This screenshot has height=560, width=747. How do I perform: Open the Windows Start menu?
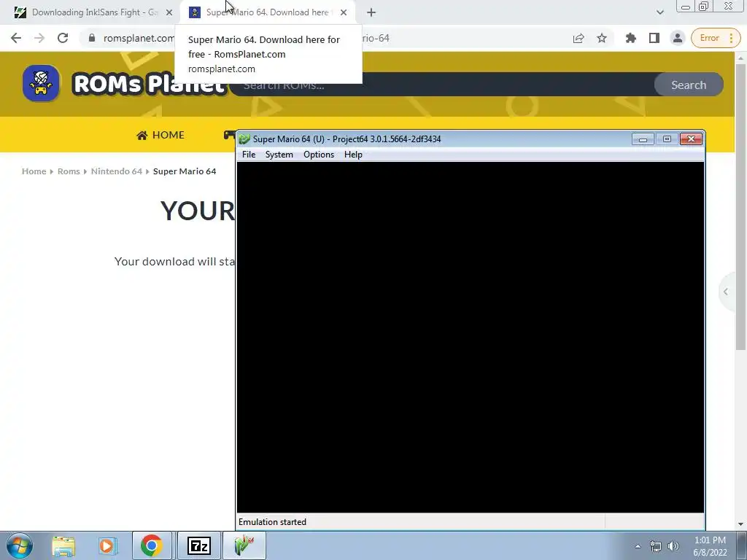(x=19, y=545)
